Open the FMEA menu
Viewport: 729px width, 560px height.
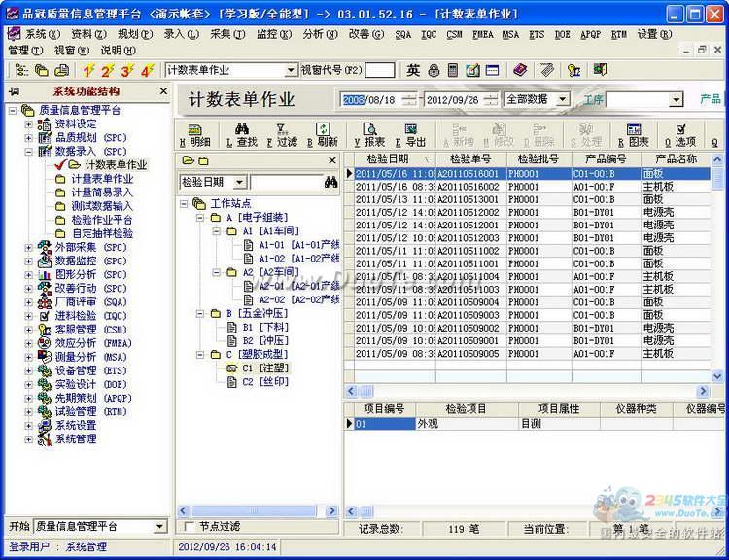pos(482,34)
